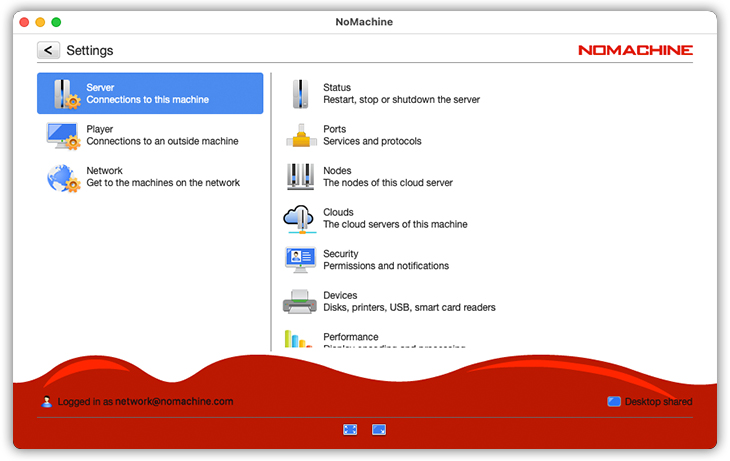Click the right screen icon in bottom bar
The width and height of the screenshot is (730, 461).
pos(379,430)
